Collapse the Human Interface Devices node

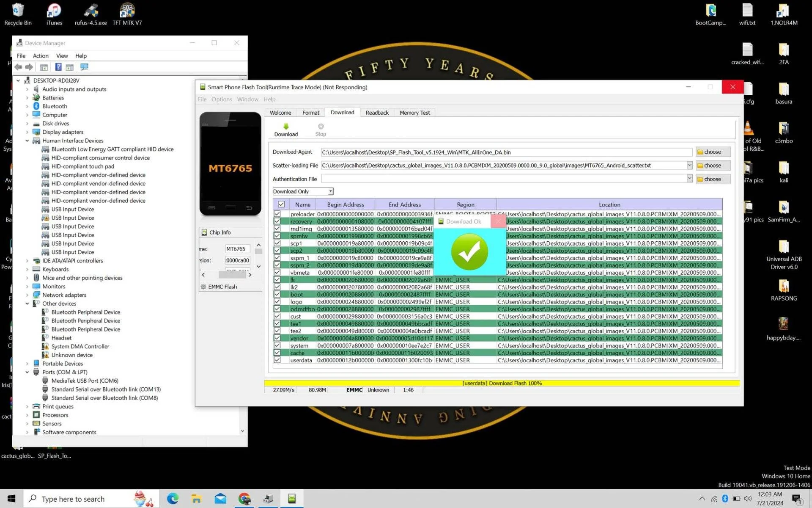[27, 141]
